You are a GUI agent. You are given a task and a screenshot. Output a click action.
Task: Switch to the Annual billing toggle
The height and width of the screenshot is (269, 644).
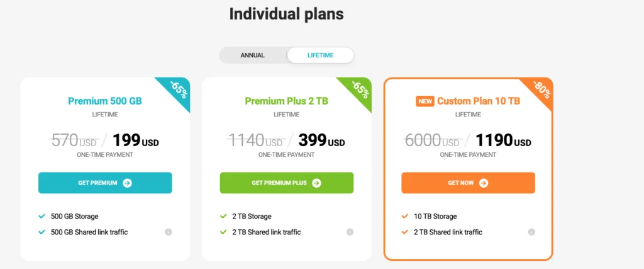point(253,55)
